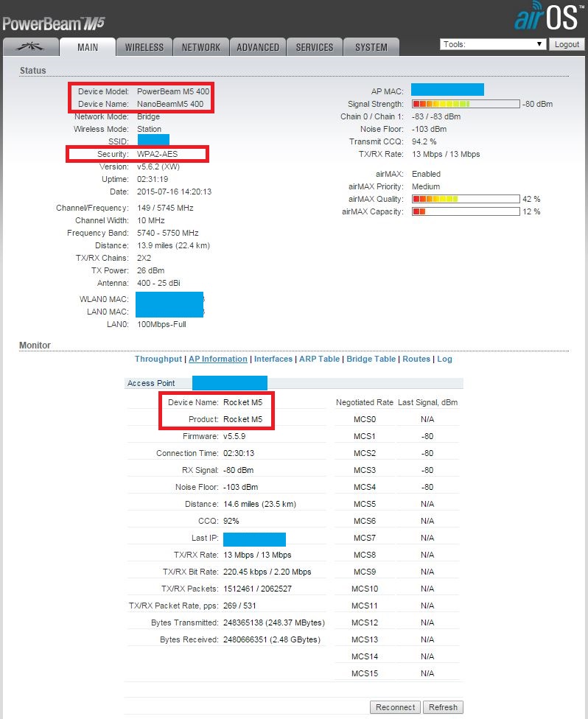
Task: Open the Bridge Table link
Action: (x=371, y=359)
